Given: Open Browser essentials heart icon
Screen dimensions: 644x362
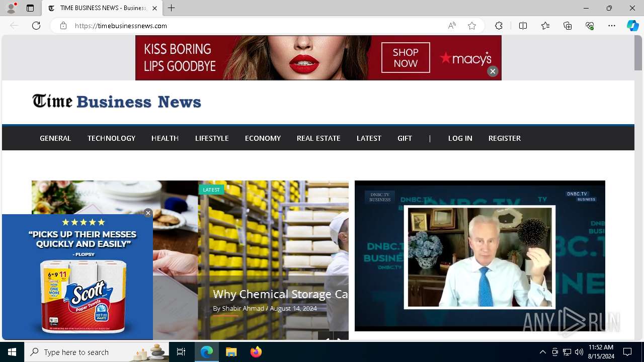Looking at the screenshot, I should point(590,26).
